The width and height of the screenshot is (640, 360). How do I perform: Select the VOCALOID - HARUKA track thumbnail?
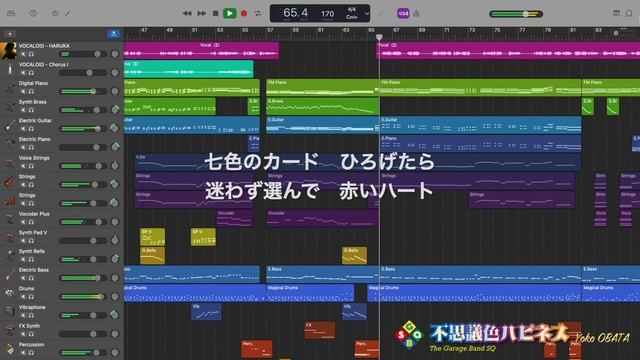[8, 51]
